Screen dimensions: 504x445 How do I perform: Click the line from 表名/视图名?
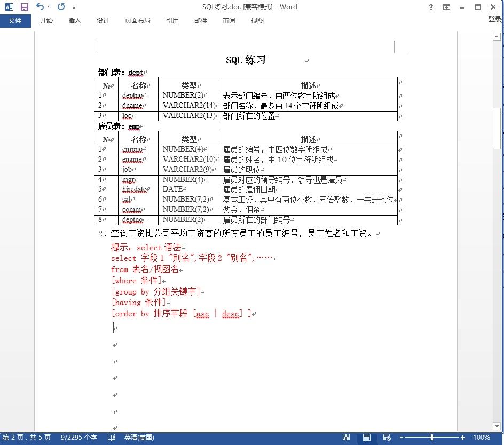[x=145, y=269]
